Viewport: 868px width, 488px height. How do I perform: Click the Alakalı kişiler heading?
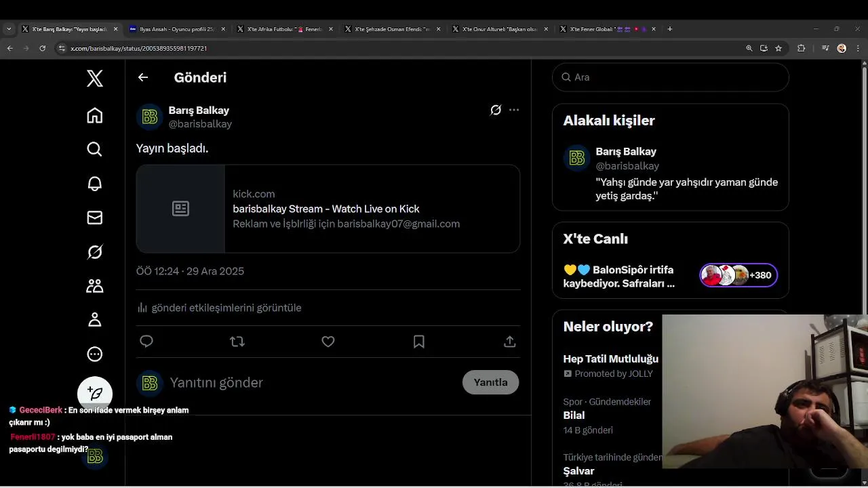[609, 121]
